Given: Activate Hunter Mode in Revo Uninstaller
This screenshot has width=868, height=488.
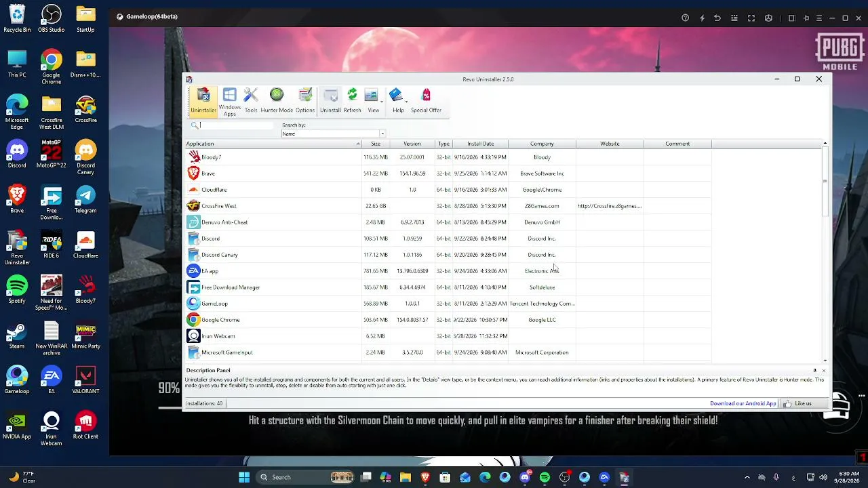Looking at the screenshot, I should 277,101.
